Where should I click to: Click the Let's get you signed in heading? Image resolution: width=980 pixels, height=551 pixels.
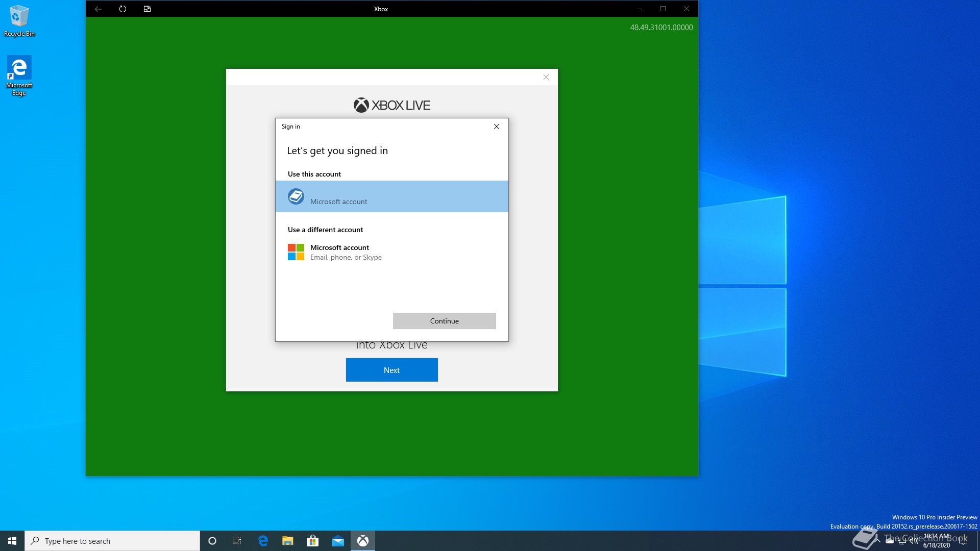point(337,151)
